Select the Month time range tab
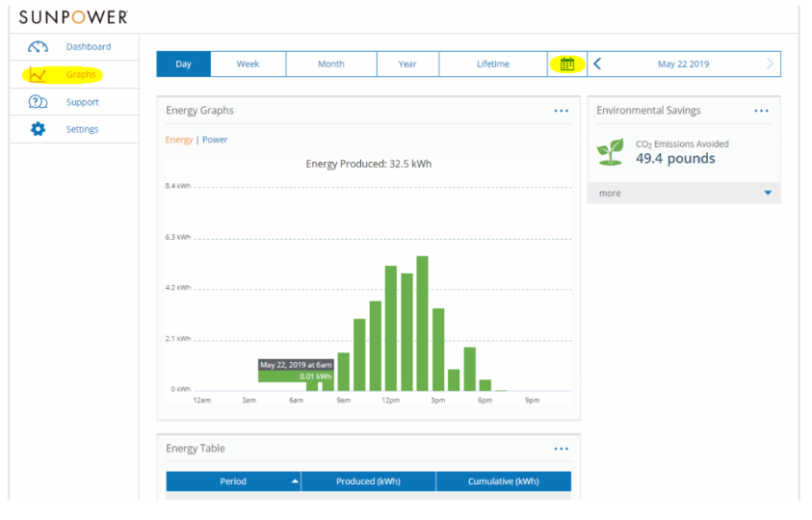The width and height of the screenshot is (812, 520). coord(330,65)
